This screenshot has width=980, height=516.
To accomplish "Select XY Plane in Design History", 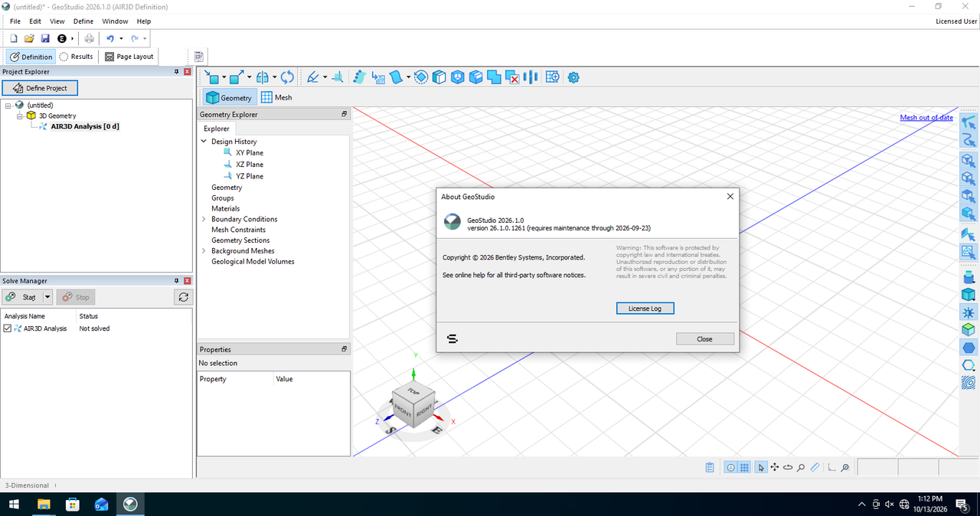I will pyautogui.click(x=250, y=153).
